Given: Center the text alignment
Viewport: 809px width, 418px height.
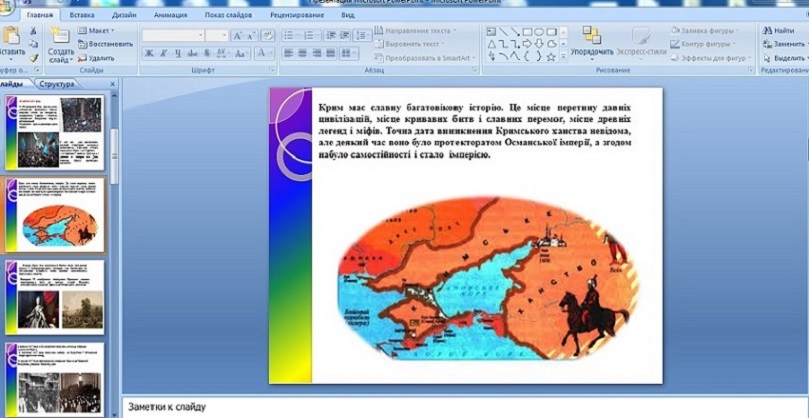Looking at the screenshot, I should [302, 53].
